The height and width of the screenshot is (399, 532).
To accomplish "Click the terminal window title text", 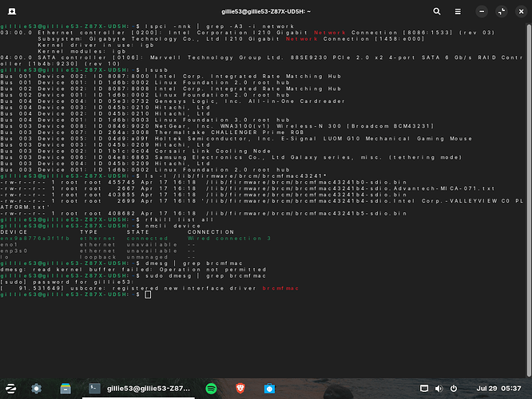I will tap(266, 11).
